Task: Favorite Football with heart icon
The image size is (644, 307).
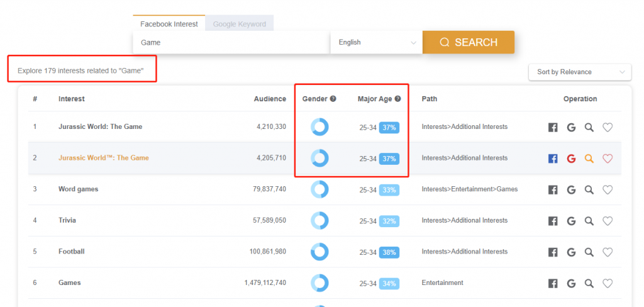Action: click(x=608, y=252)
